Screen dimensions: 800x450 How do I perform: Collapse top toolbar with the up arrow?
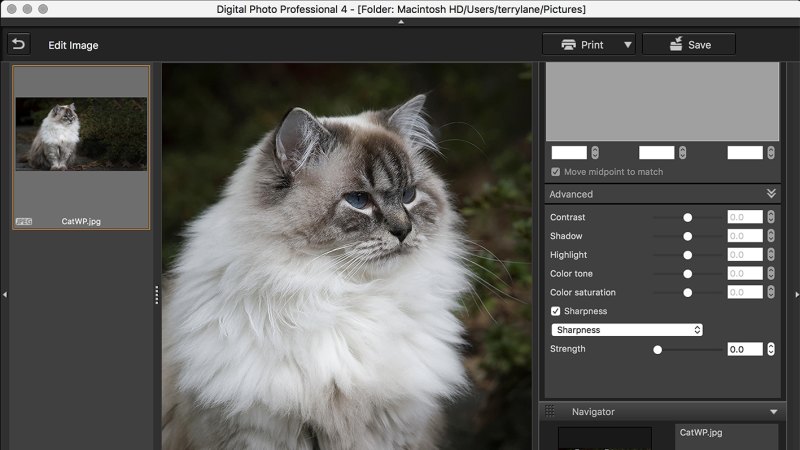point(401,22)
